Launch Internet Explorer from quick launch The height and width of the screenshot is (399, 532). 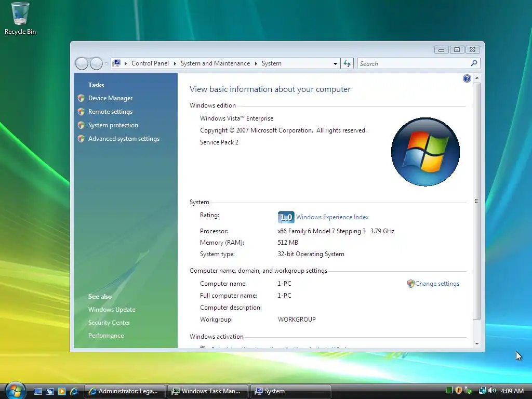pyautogui.click(x=74, y=391)
